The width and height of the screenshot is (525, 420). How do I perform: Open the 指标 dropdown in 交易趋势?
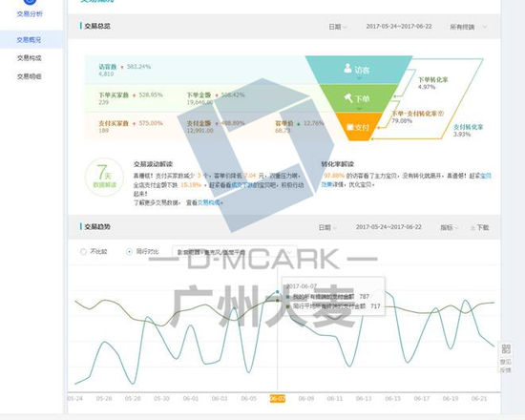449,228
